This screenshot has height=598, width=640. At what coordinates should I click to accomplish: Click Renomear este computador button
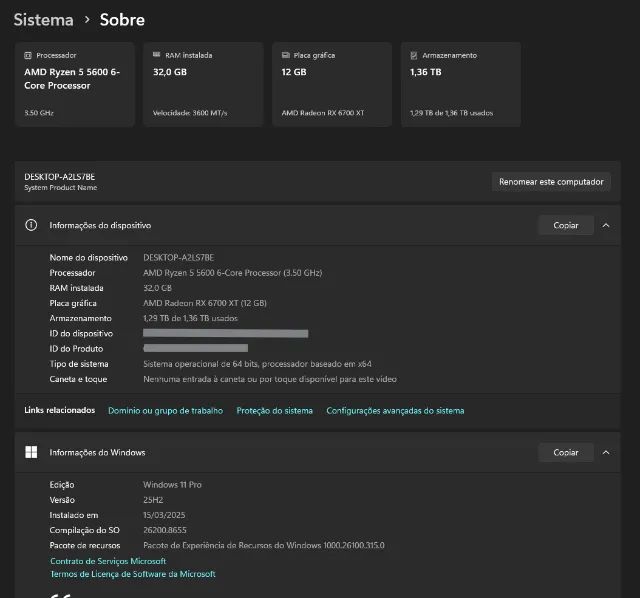click(x=551, y=182)
